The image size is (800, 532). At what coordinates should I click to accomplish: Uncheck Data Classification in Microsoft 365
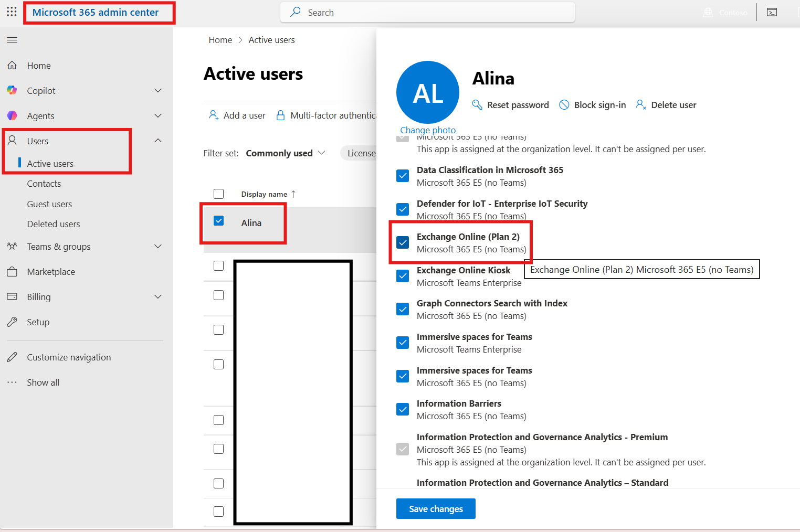point(403,176)
